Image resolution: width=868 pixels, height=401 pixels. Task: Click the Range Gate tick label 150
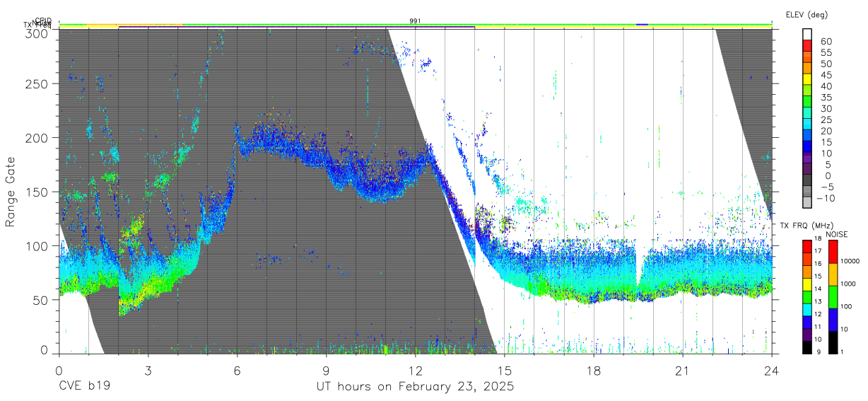point(36,192)
